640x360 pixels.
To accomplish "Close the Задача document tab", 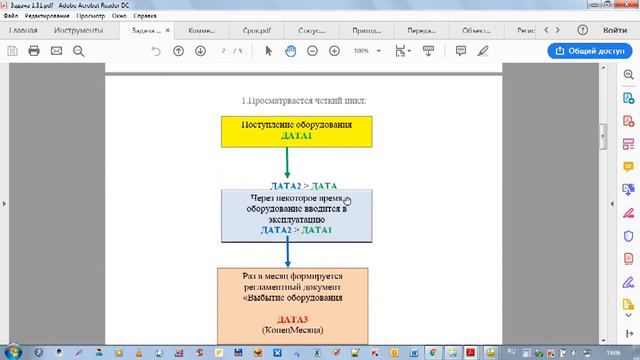I will [x=167, y=30].
